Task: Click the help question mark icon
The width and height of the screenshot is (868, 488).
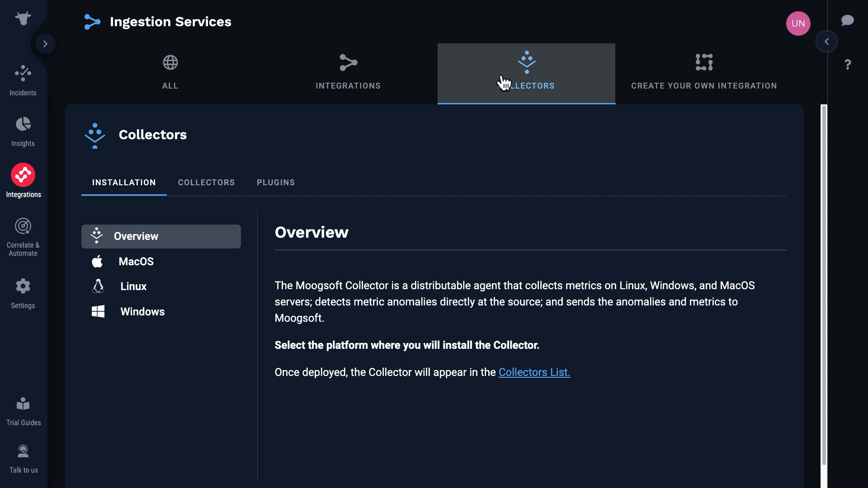Action: click(x=848, y=65)
